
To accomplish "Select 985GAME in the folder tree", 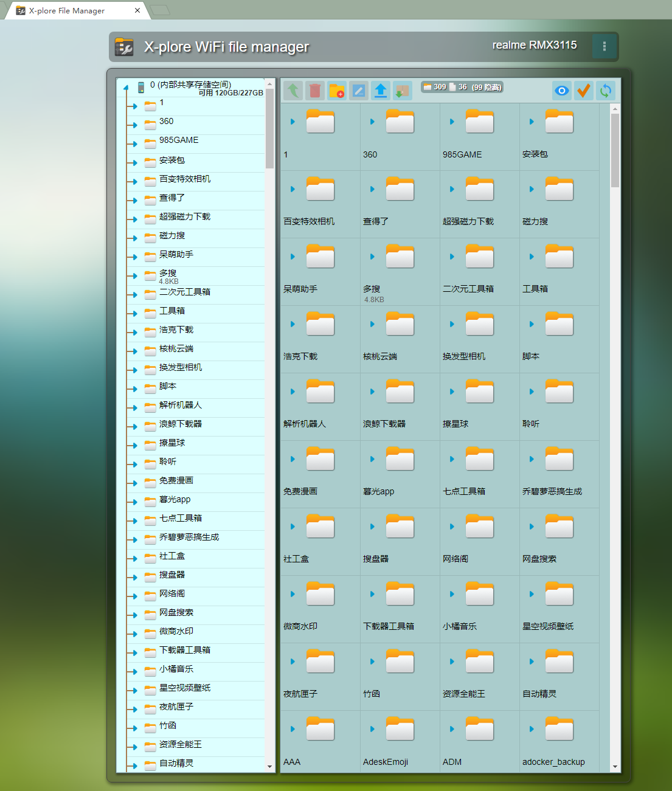I will pyautogui.click(x=179, y=140).
